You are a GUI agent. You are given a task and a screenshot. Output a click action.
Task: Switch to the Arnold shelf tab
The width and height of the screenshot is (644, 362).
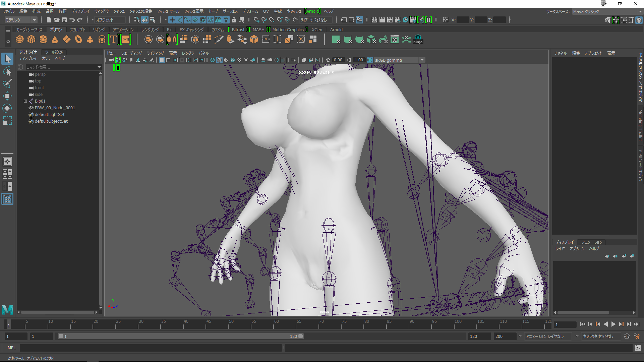[336, 29]
